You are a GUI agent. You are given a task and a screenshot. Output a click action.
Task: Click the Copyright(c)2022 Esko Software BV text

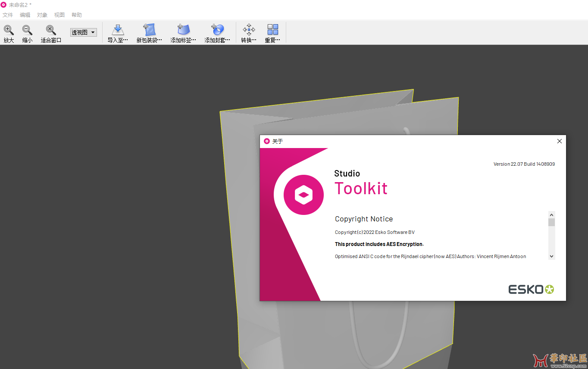tap(375, 232)
